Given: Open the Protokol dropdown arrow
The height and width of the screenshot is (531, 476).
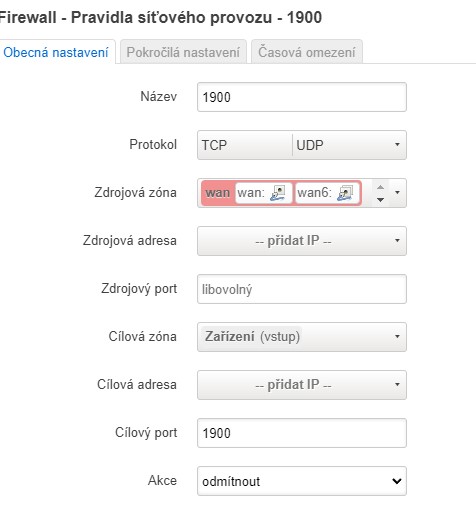Looking at the screenshot, I should click(397, 145).
